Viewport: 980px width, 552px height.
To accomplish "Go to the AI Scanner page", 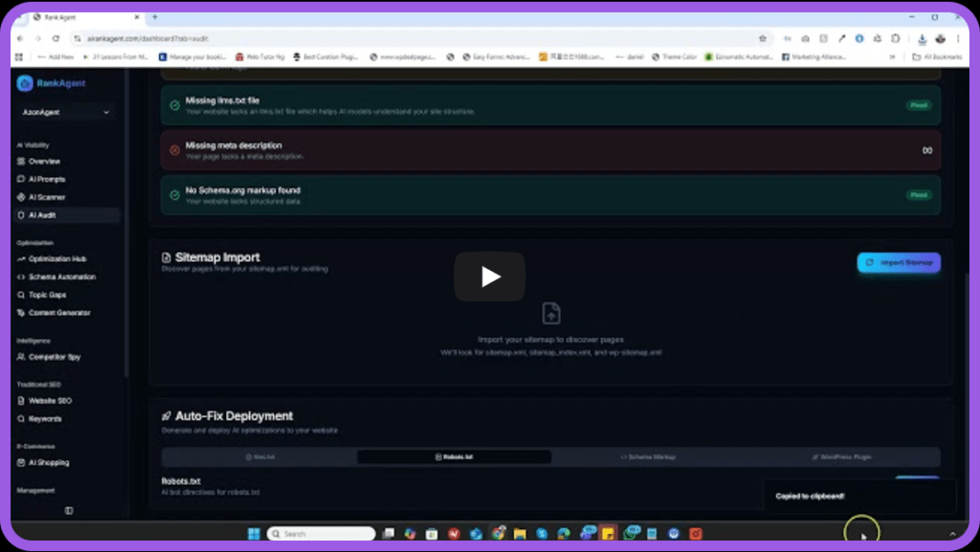I will tap(46, 197).
